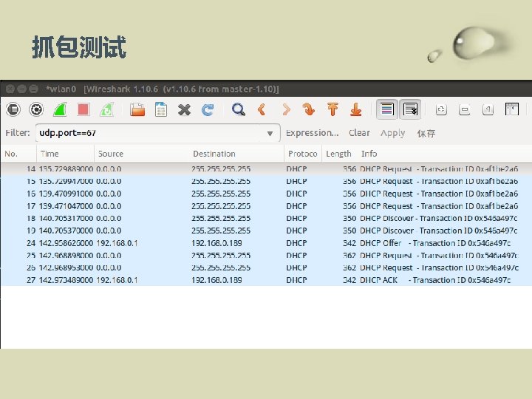Sort packets by No. column
This screenshot has height=399, width=532.
18,154
